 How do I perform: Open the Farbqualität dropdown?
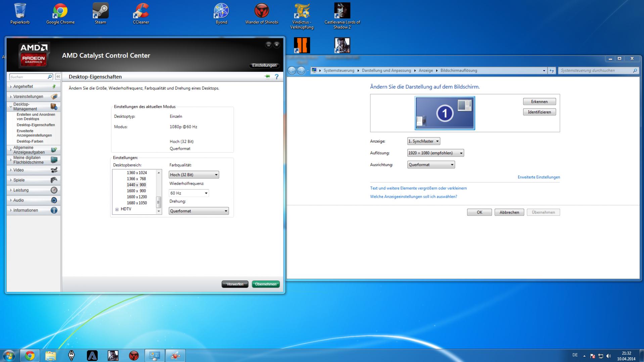tap(194, 175)
